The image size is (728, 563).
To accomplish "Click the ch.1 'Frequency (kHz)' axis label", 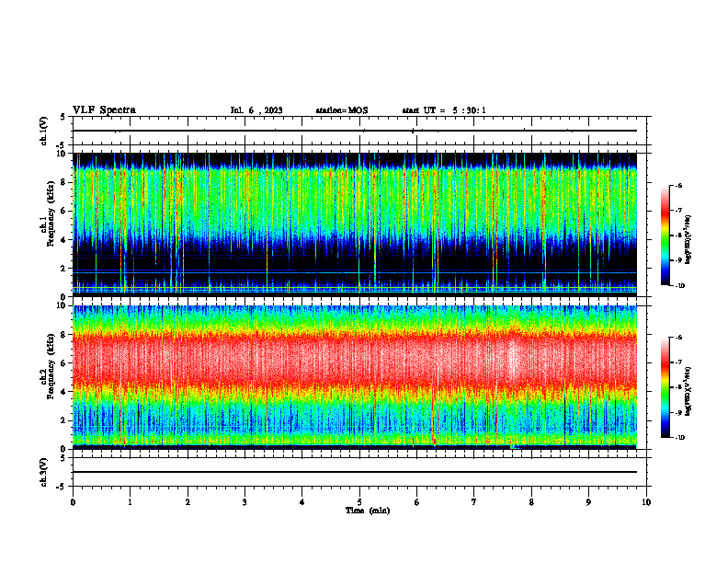I will coord(51,214).
